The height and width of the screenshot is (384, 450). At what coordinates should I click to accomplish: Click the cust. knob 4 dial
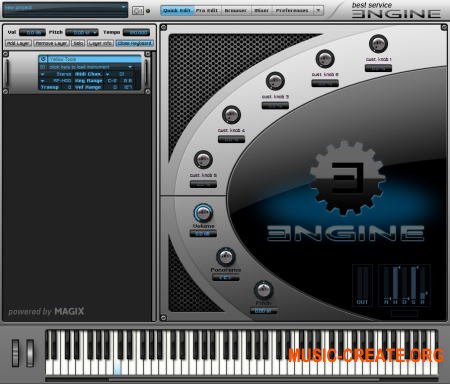(x=231, y=115)
